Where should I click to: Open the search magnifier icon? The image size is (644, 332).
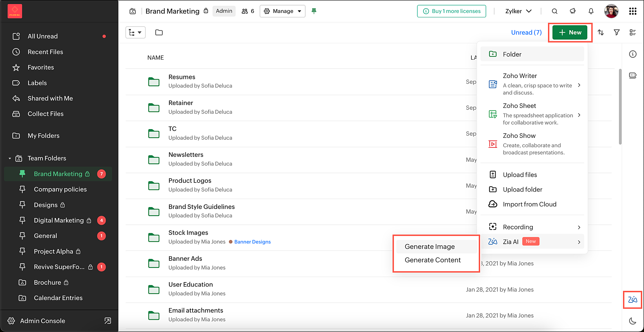click(554, 11)
